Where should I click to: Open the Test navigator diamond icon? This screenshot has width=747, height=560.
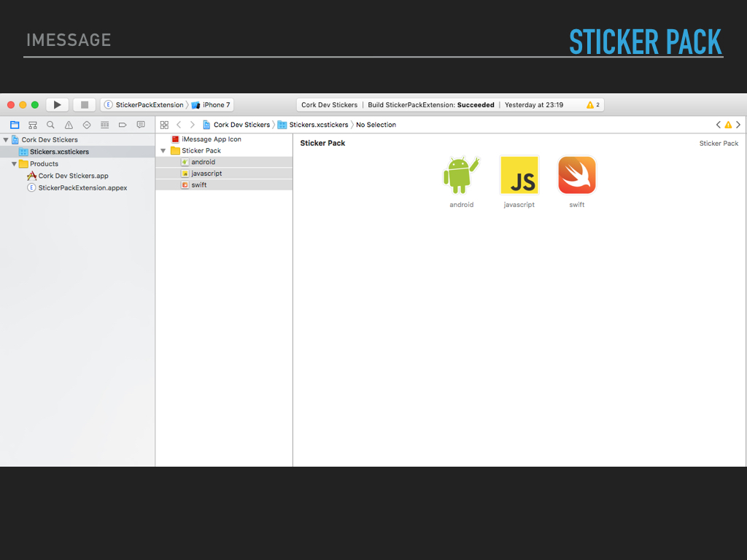click(87, 125)
